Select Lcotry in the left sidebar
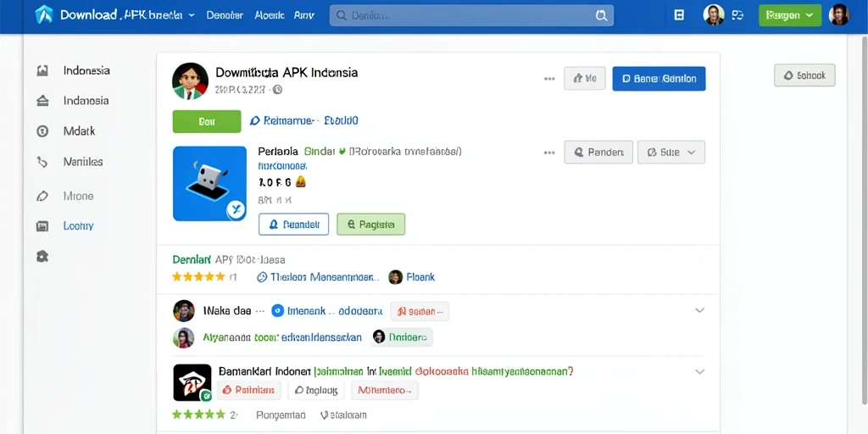 tap(78, 225)
